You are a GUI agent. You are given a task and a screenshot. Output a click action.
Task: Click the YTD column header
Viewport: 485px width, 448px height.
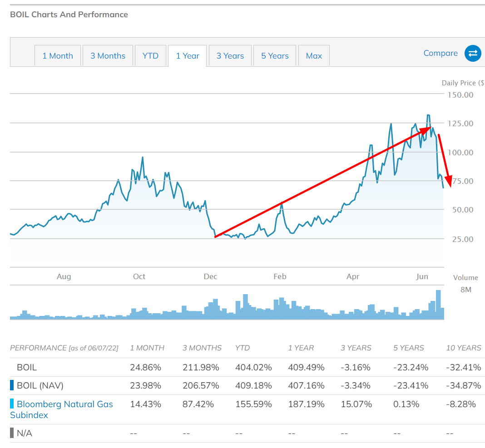(242, 348)
